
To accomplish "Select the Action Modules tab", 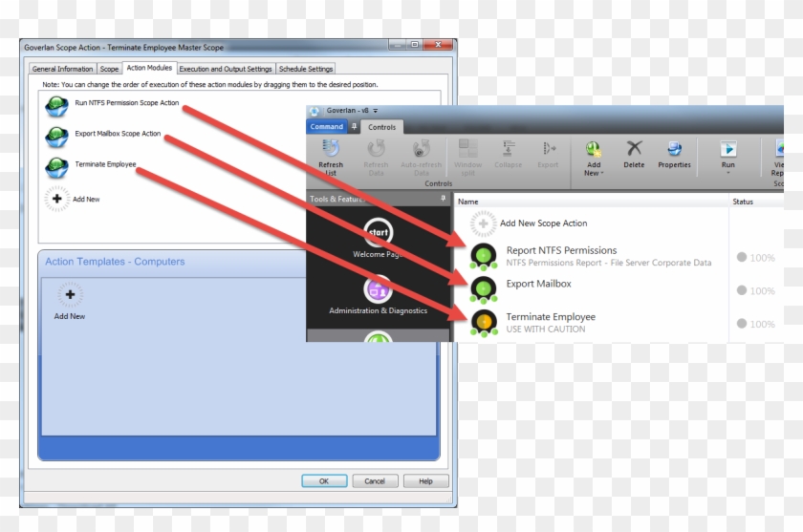I will [149, 68].
